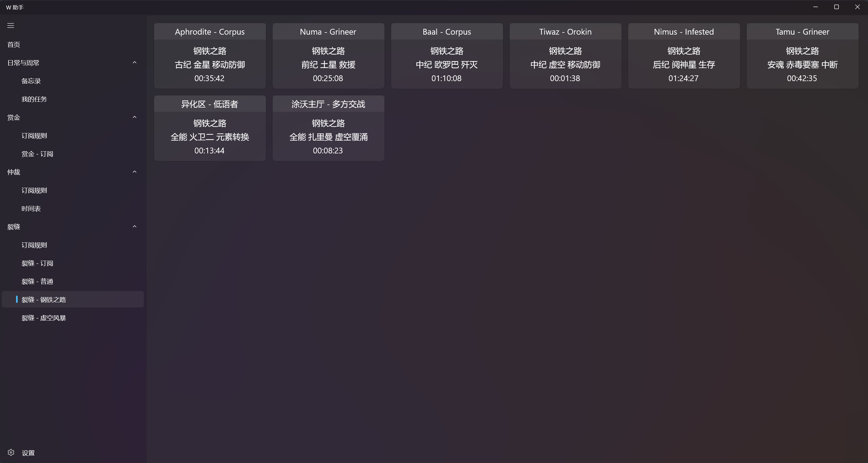Screen dimensions: 868x463
Task: Click the Tiwaz - Orokin fissure card
Action: [x=565, y=56]
